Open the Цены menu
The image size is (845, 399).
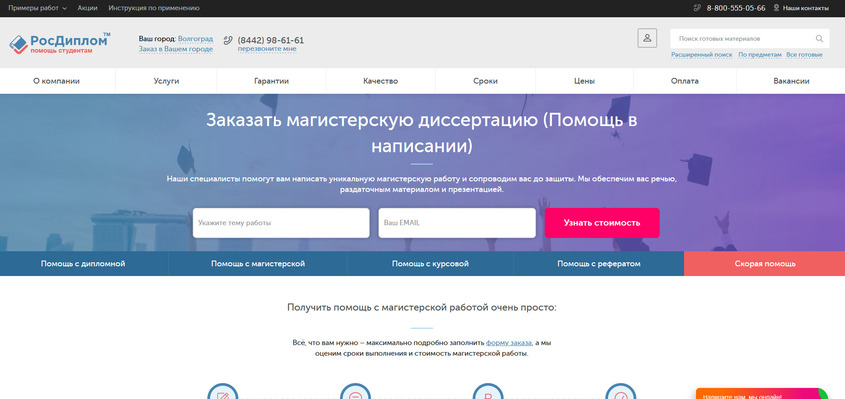pyautogui.click(x=584, y=81)
